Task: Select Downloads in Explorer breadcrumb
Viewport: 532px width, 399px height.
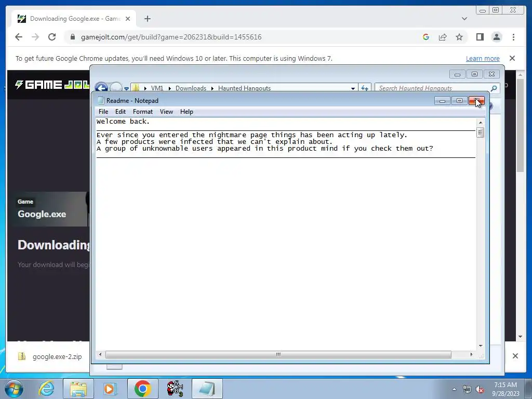Action: click(191, 88)
